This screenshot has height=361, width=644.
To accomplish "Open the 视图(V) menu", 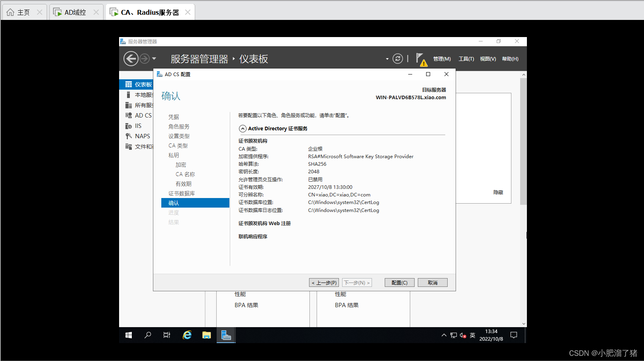I will click(488, 59).
